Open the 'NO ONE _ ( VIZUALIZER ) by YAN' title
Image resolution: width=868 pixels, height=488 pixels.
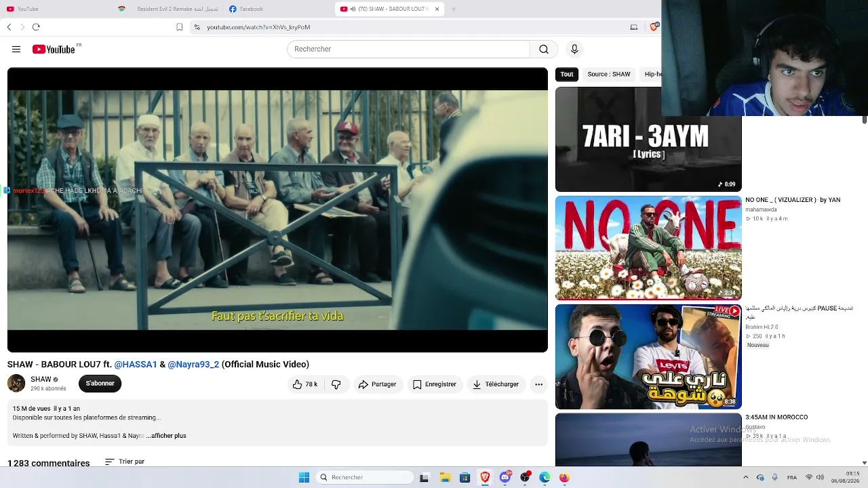[793, 200]
